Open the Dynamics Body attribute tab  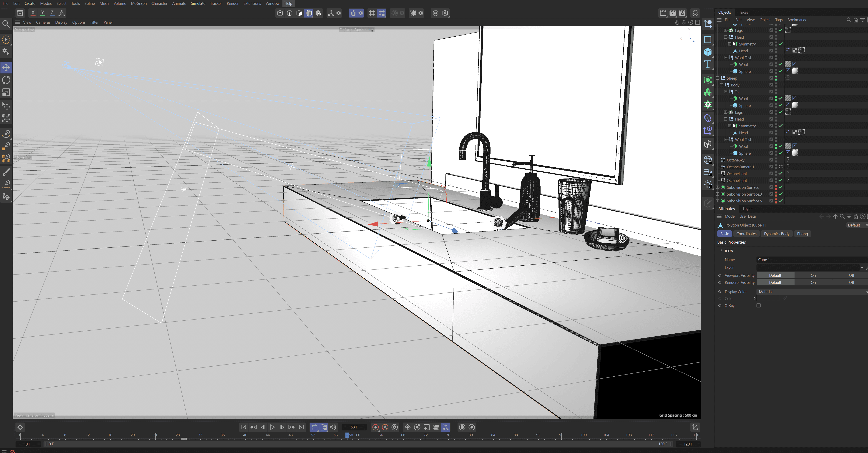(776, 234)
